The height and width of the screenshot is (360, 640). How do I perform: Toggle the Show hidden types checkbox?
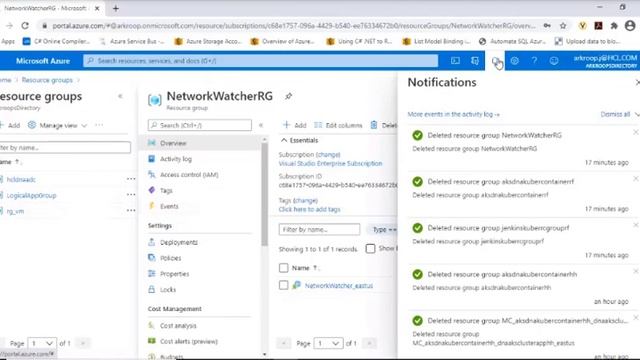[x=370, y=249]
